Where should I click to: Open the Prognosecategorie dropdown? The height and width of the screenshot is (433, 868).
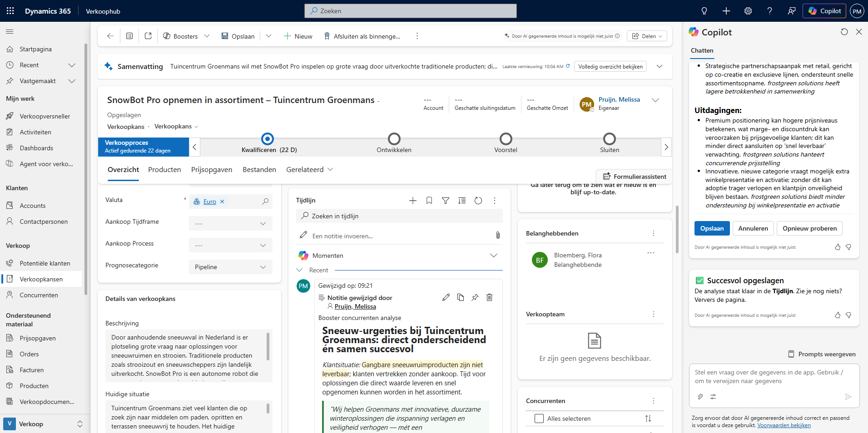click(230, 267)
